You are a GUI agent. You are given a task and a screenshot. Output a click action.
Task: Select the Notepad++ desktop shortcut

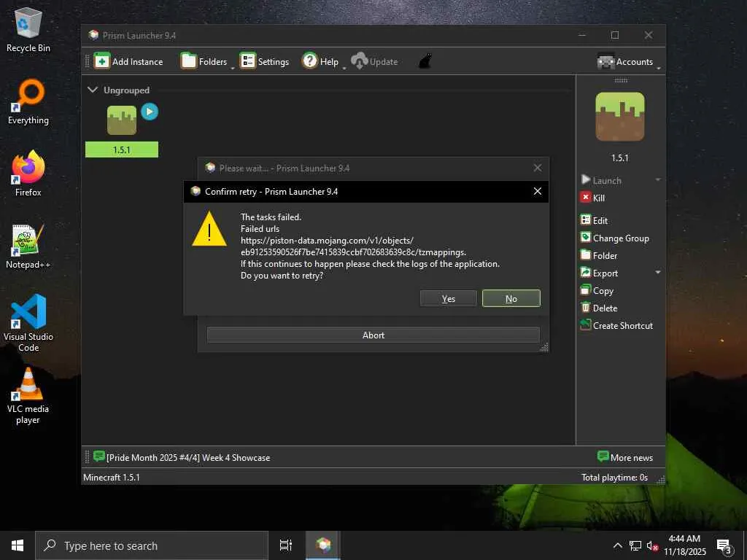point(28,246)
